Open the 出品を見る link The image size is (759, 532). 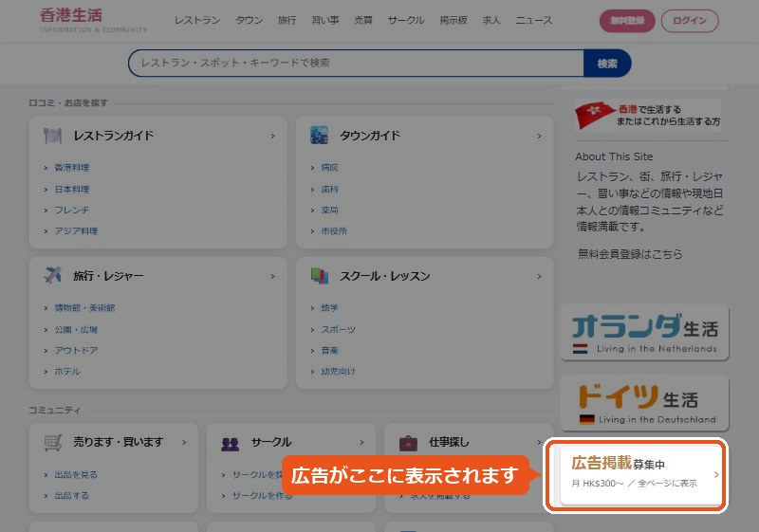76,474
